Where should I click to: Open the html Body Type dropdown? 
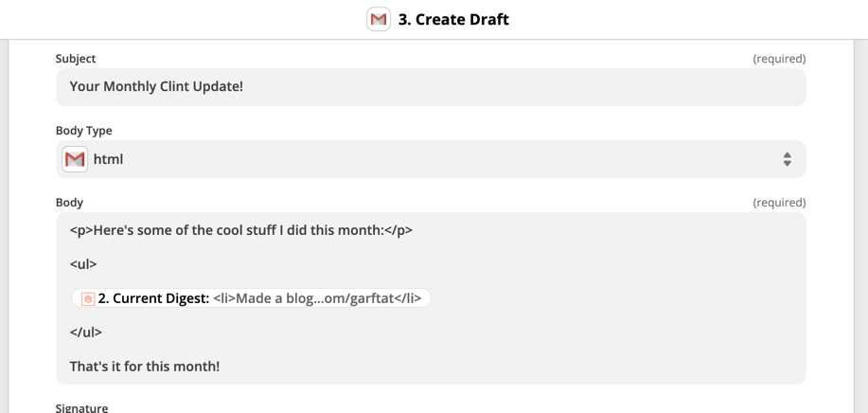[x=431, y=159]
